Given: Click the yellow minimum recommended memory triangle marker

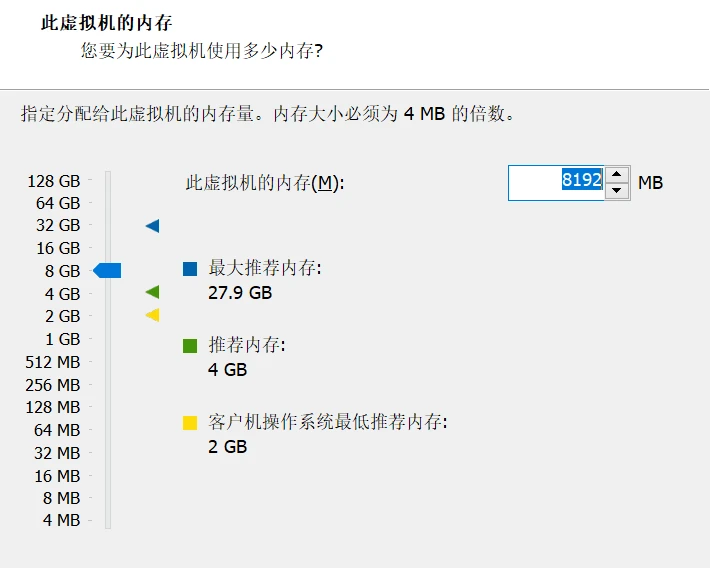Looking at the screenshot, I should pos(153,316).
